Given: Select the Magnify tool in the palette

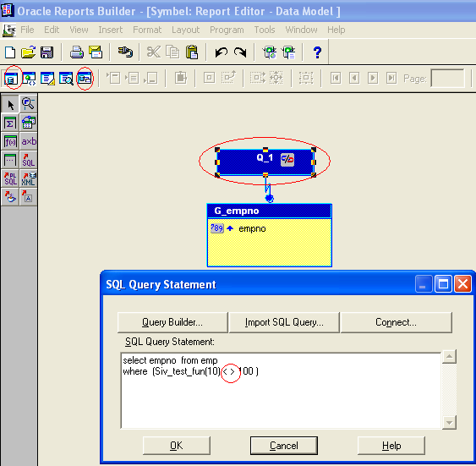Looking at the screenshot, I should coord(29,104).
